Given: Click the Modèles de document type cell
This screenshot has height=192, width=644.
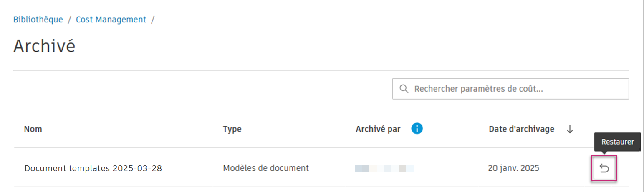Looking at the screenshot, I should [266, 168].
